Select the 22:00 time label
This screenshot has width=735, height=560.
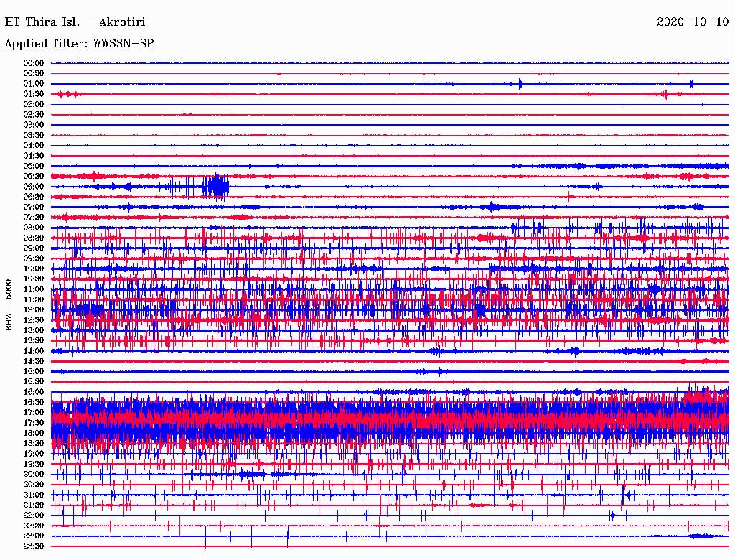pos(33,515)
